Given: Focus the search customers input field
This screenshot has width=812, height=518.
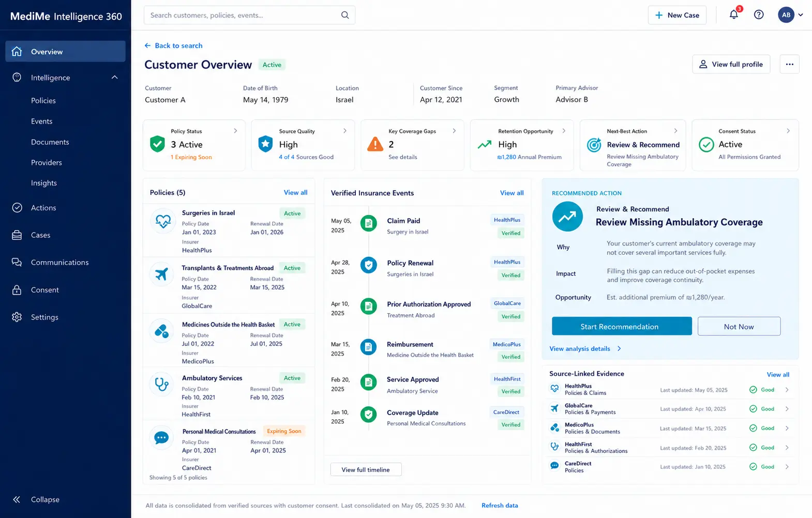Looking at the screenshot, I should (249, 15).
